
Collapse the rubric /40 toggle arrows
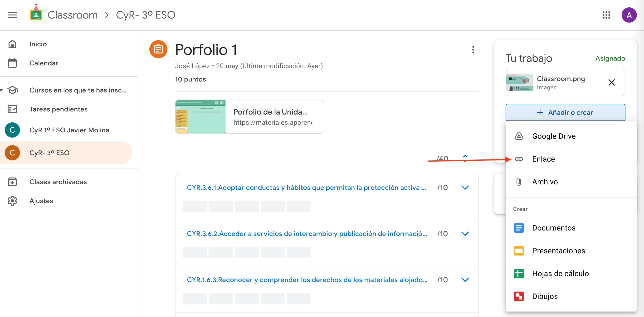tap(465, 158)
